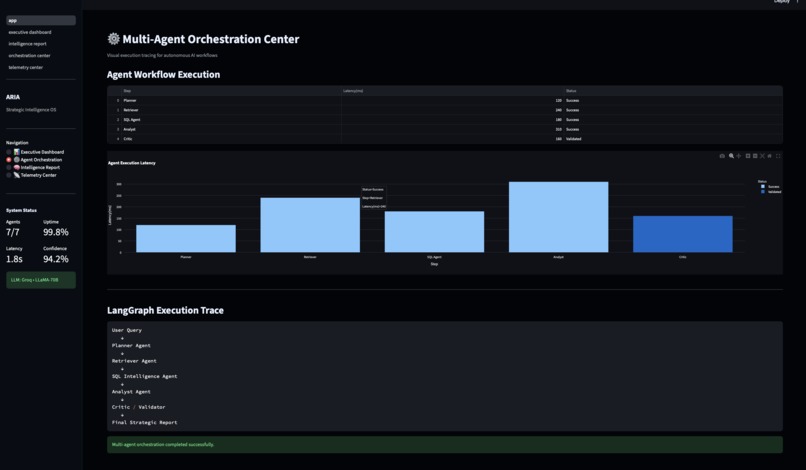Screen dimensions: 806x470
Task: Open telemetry center page link
Action: (26, 67)
